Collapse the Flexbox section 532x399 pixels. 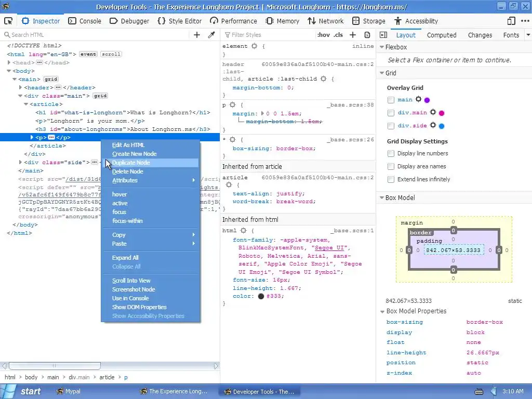click(382, 47)
